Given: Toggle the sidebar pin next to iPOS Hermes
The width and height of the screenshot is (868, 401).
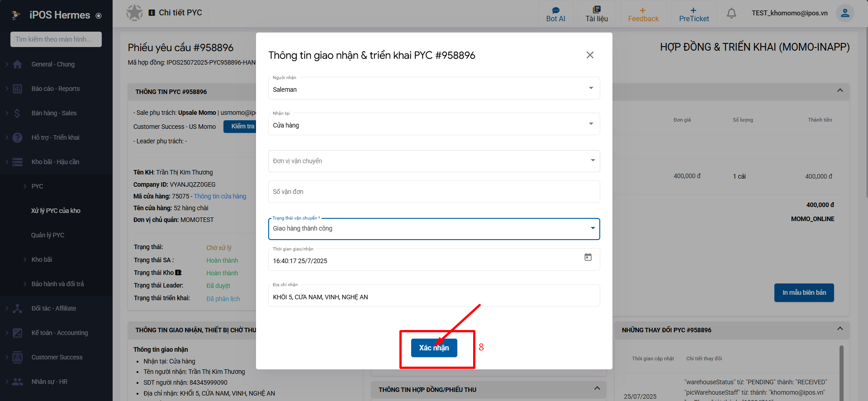Looking at the screenshot, I should (x=99, y=16).
